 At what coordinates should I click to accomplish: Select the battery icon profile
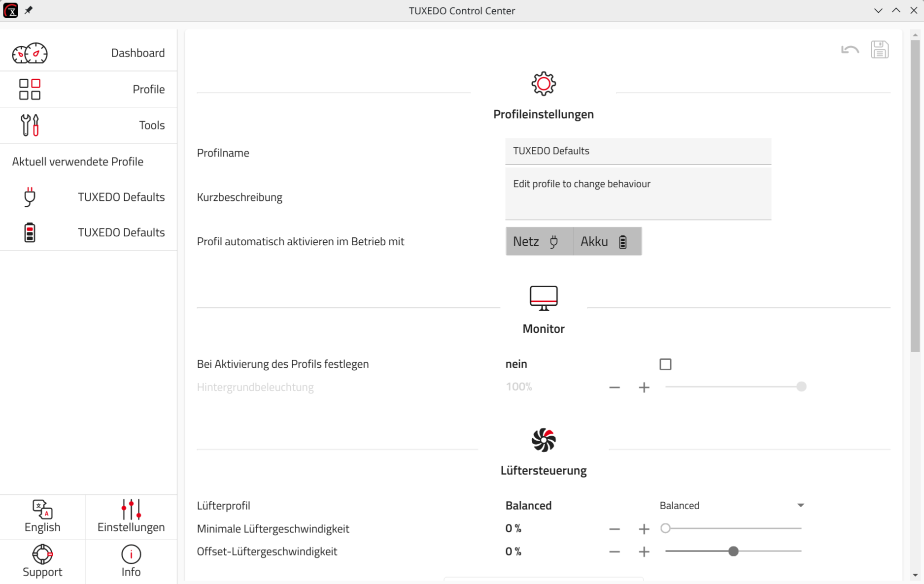pyautogui.click(x=30, y=232)
